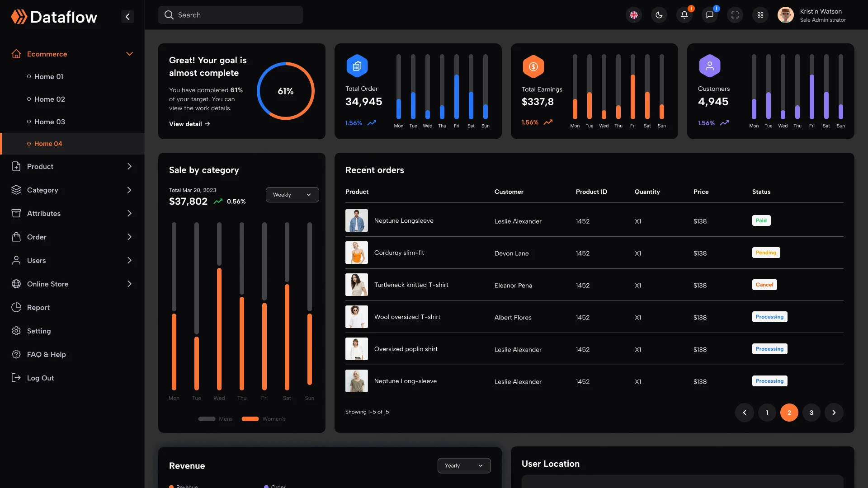Expand the Users submenu arrow
Viewport: 868px width, 488px height.
(x=130, y=260)
